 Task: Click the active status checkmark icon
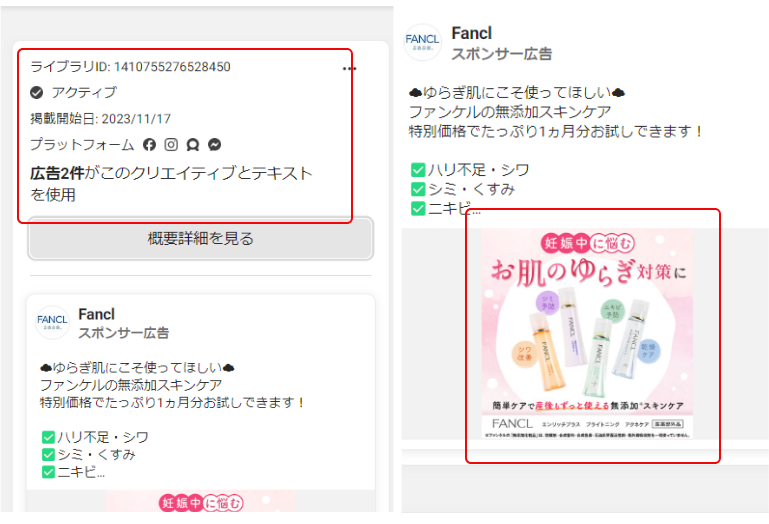coord(37,93)
